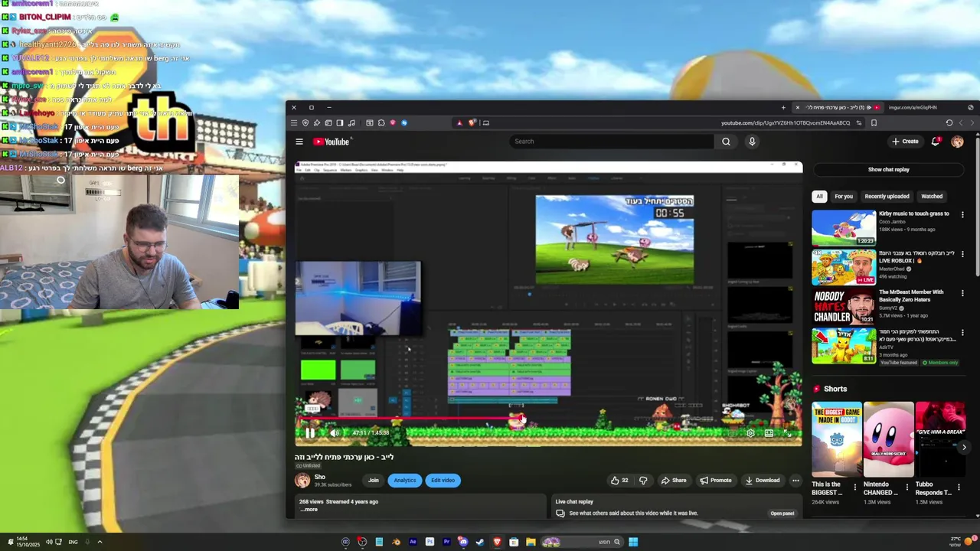Open the YouTube guide hamburger menu
This screenshot has height=551, width=980.
299,142
